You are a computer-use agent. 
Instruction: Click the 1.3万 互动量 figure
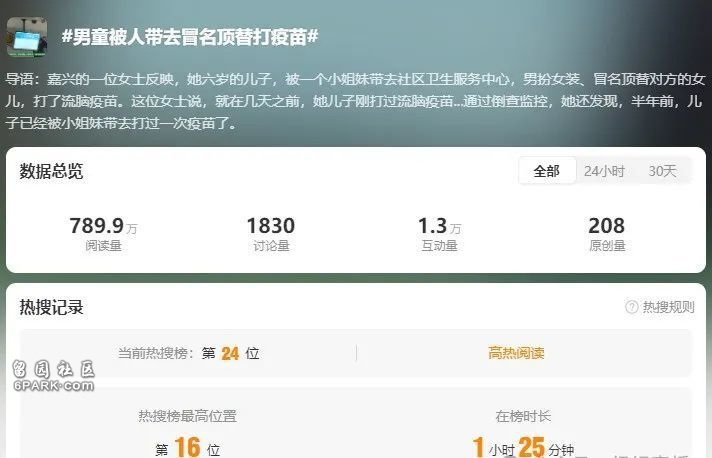[x=439, y=226]
